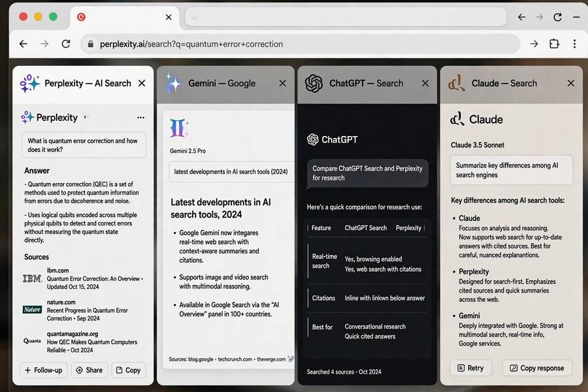Click the Quanta logo in Sources

pos(32,340)
